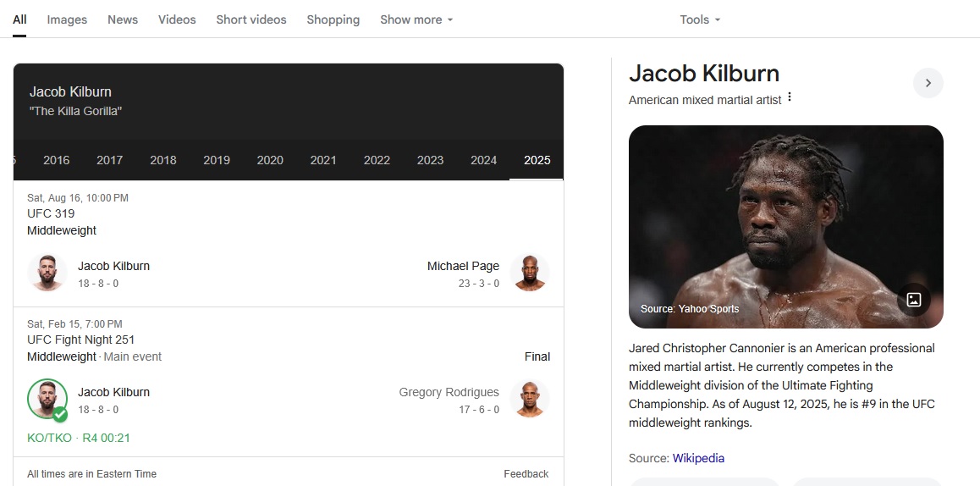
Task: Select the 2021 year tab
Action: (323, 160)
